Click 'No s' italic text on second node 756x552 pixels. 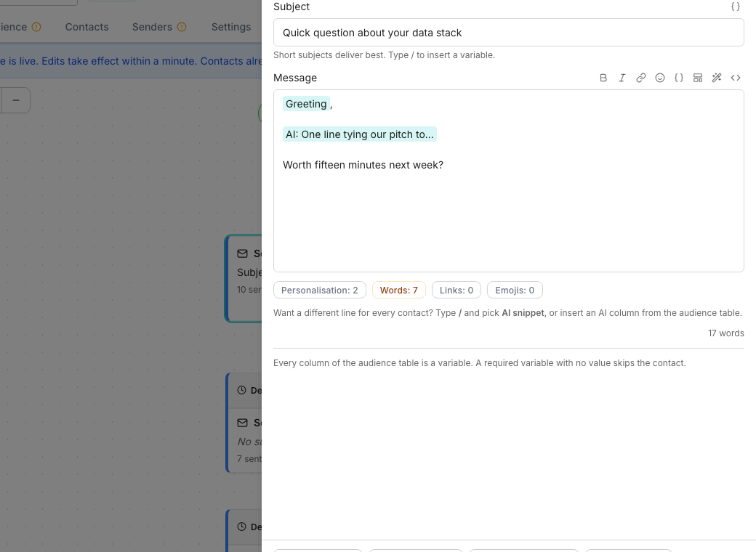[x=249, y=442]
